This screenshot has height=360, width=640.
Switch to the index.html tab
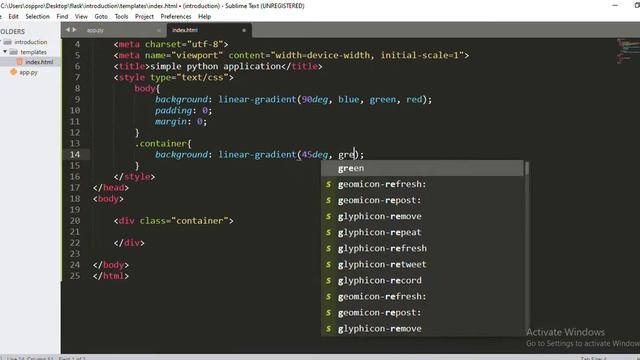[x=185, y=30]
